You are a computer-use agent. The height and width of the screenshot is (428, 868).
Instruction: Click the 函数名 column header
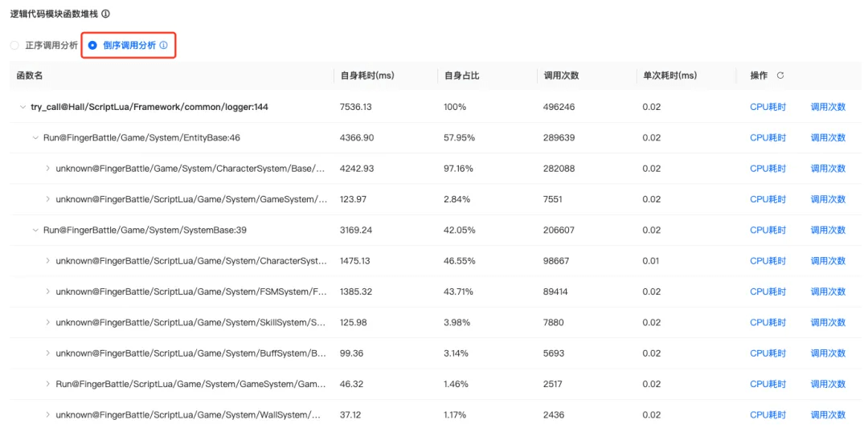point(30,75)
